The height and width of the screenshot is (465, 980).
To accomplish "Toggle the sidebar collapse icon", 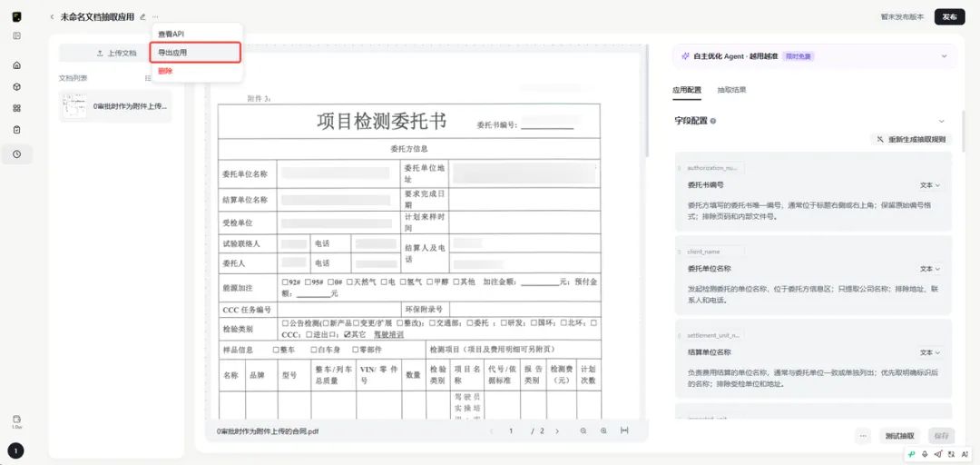I will pyautogui.click(x=17, y=35).
